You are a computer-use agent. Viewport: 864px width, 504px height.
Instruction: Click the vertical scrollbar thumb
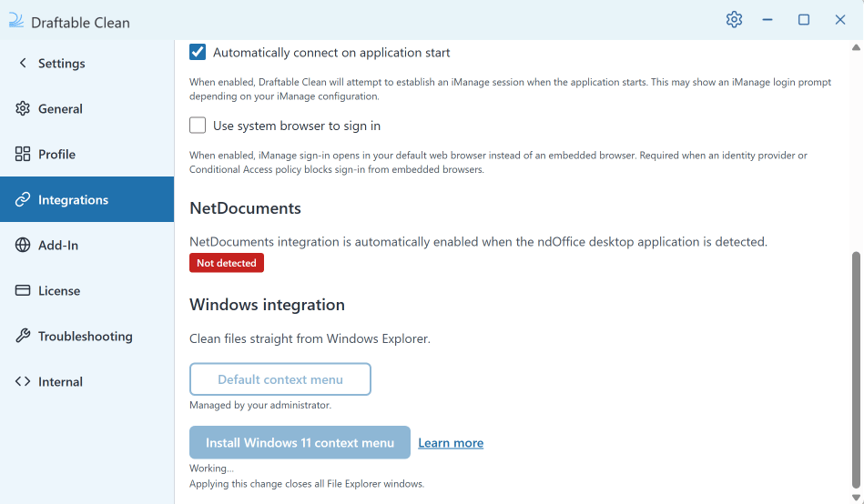(x=856, y=369)
